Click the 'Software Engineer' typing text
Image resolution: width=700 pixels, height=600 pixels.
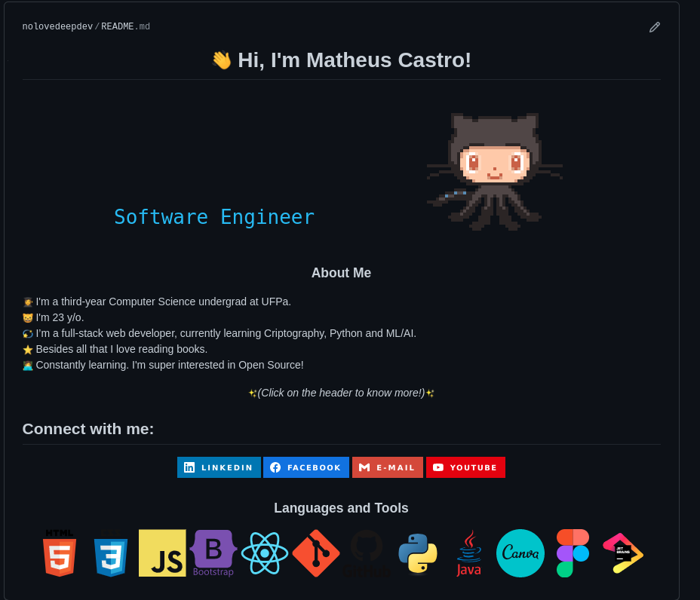click(x=214, y=217)
